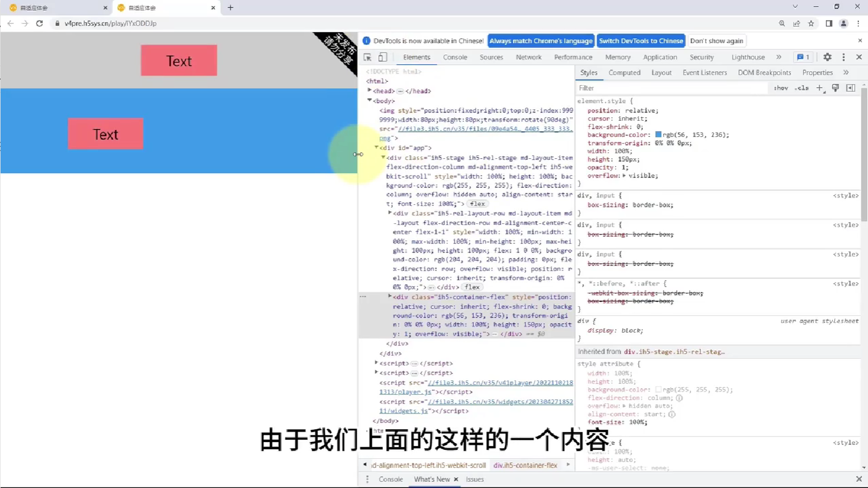Click Always match Chrome's language button

point(541,41)
